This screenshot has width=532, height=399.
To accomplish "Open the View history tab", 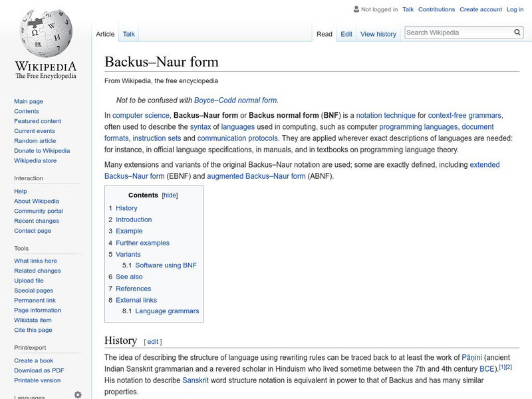I will (x=378, y=34).
